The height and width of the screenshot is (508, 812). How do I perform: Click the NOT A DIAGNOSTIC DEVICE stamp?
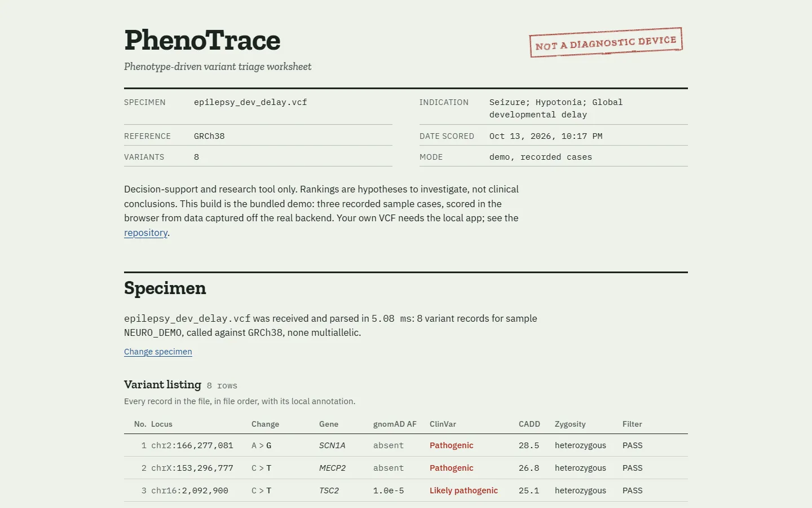(606, 42)
